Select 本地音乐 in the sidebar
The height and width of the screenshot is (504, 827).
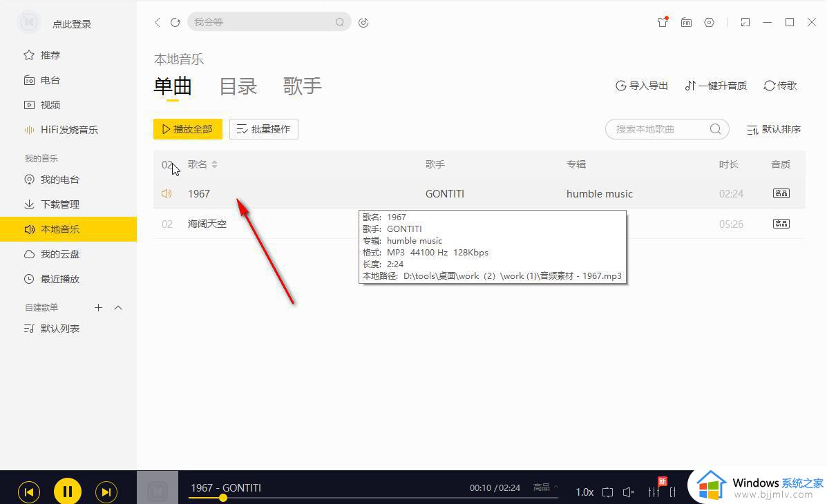pos(68,229)
